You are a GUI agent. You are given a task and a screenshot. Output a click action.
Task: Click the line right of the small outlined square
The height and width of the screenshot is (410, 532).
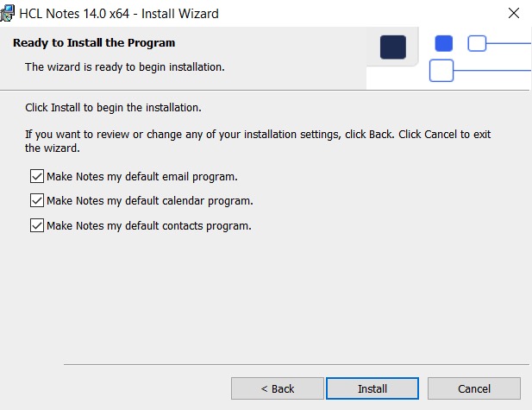509,43
